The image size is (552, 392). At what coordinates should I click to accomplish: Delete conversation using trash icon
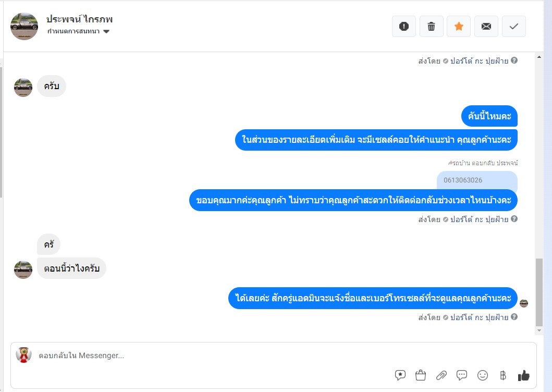point(431,27)
